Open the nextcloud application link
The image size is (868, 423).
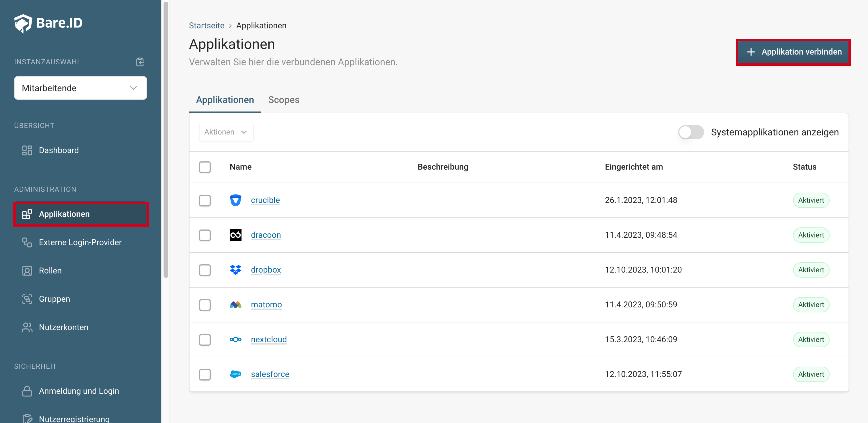point(269,340)
